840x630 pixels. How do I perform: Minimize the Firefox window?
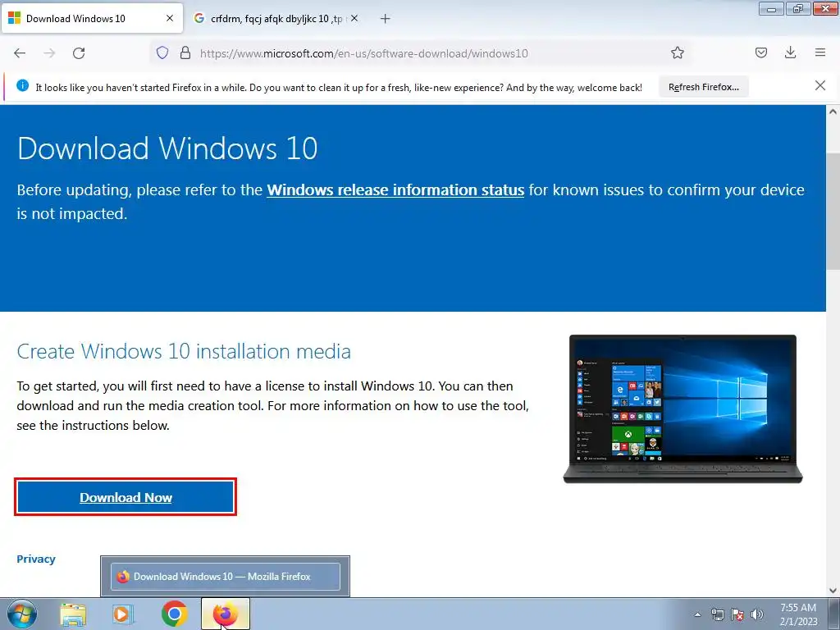tap(771, 8)
